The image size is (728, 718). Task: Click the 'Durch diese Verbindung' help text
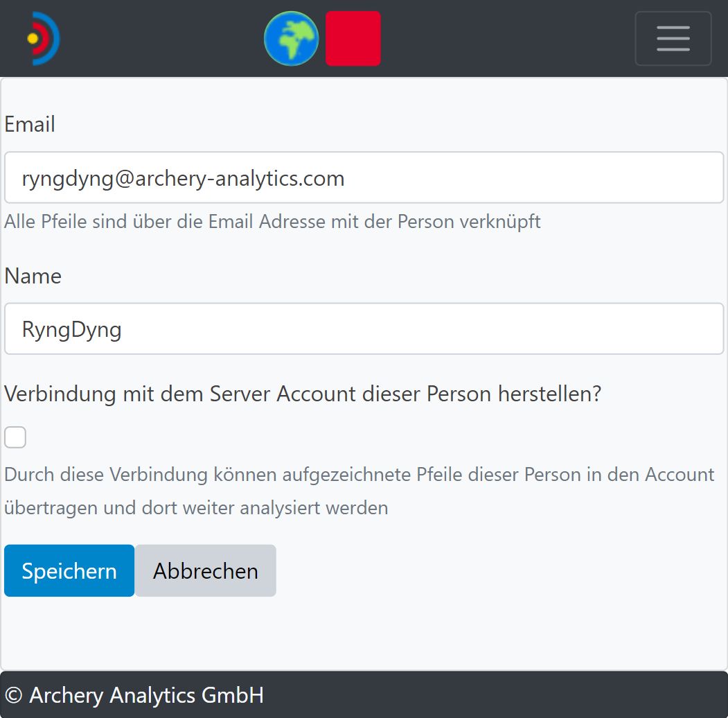point(359,475)
